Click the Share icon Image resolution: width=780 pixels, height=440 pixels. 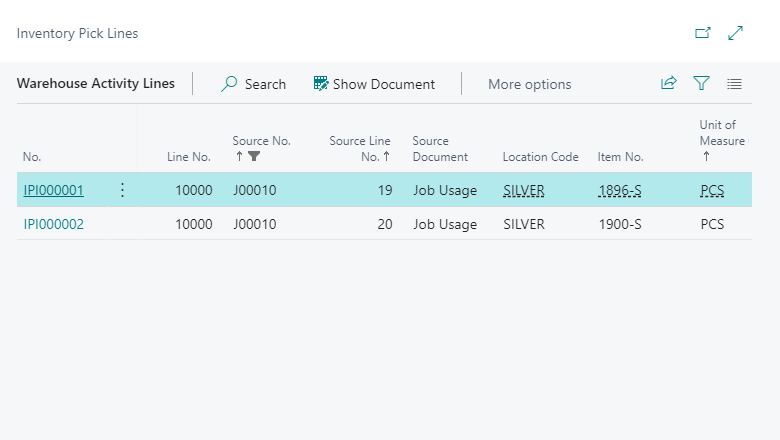(x=669, y=83)
